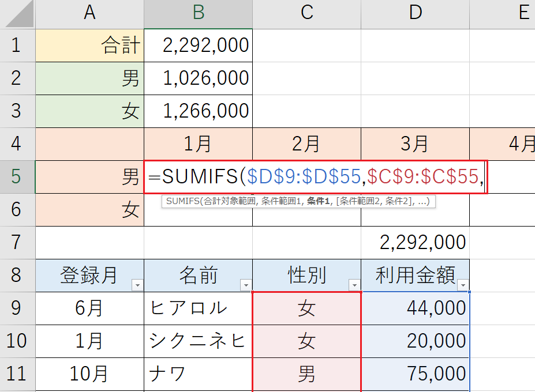This screenshot has height=392, width=535.
Task: Select the 6月 cell in row 9
Action: [x=89, y=308]
